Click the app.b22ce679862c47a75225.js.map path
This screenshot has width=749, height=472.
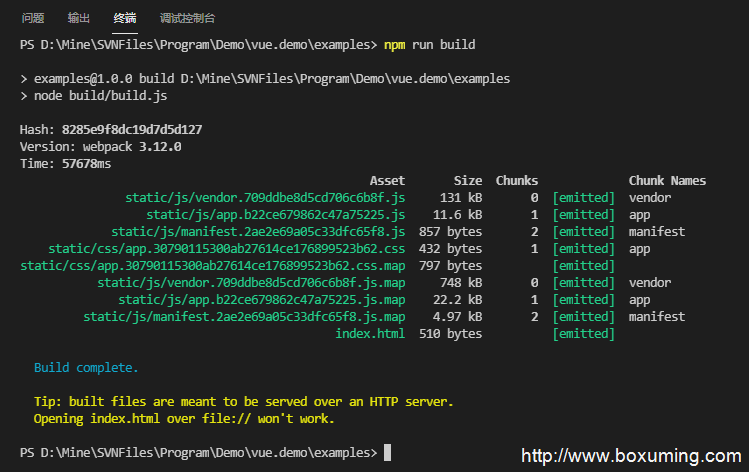point(262,300)
